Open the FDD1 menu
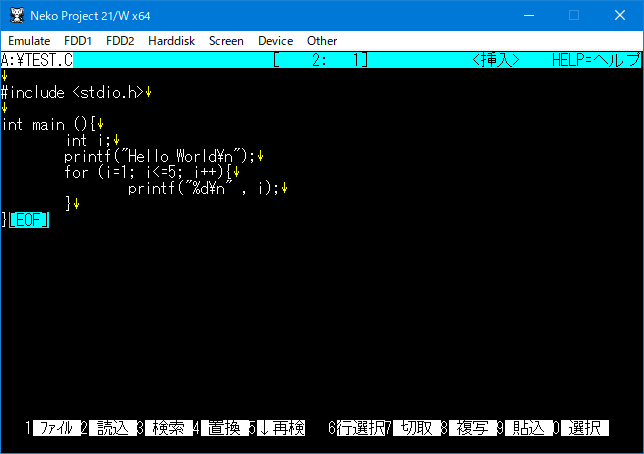644x454 pixels. click(x=78, y=41)
